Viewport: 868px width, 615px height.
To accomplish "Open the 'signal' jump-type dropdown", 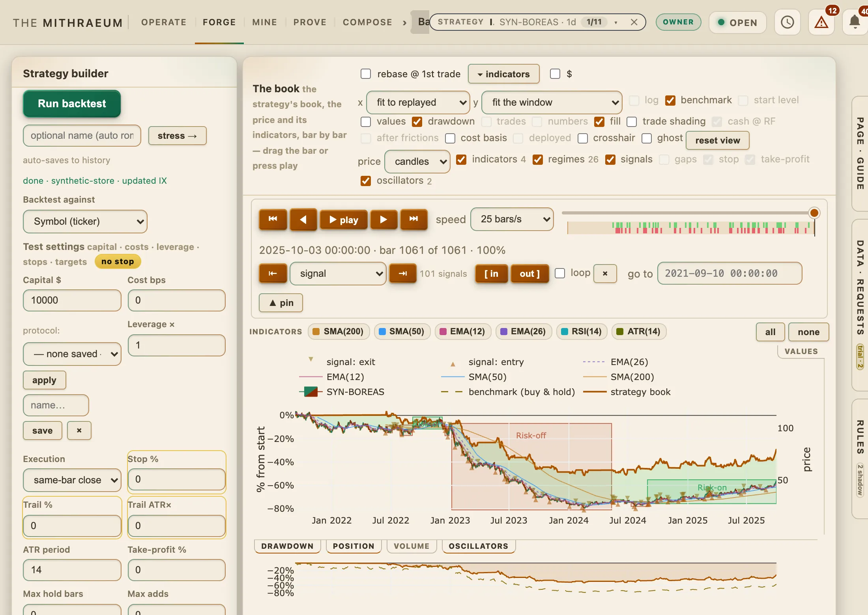I will coord(338,274).
